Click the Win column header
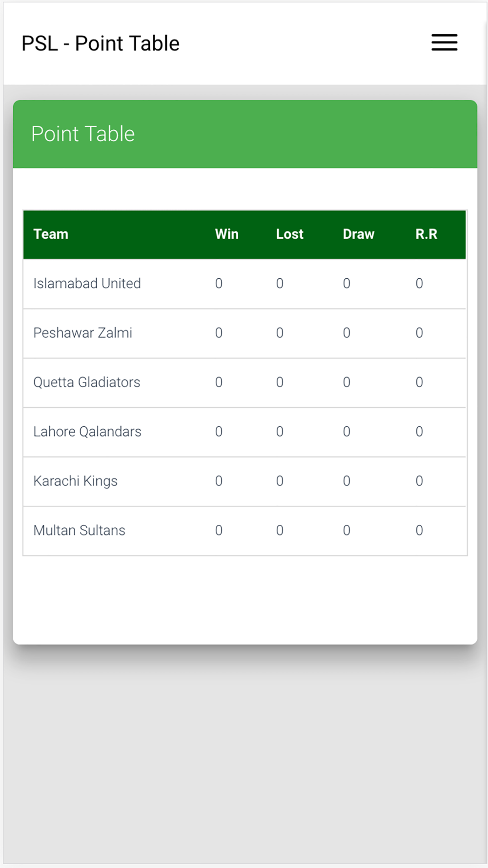The height and width of the screenshot is (868, 488). pyautogui.click(x=227, y=234)
